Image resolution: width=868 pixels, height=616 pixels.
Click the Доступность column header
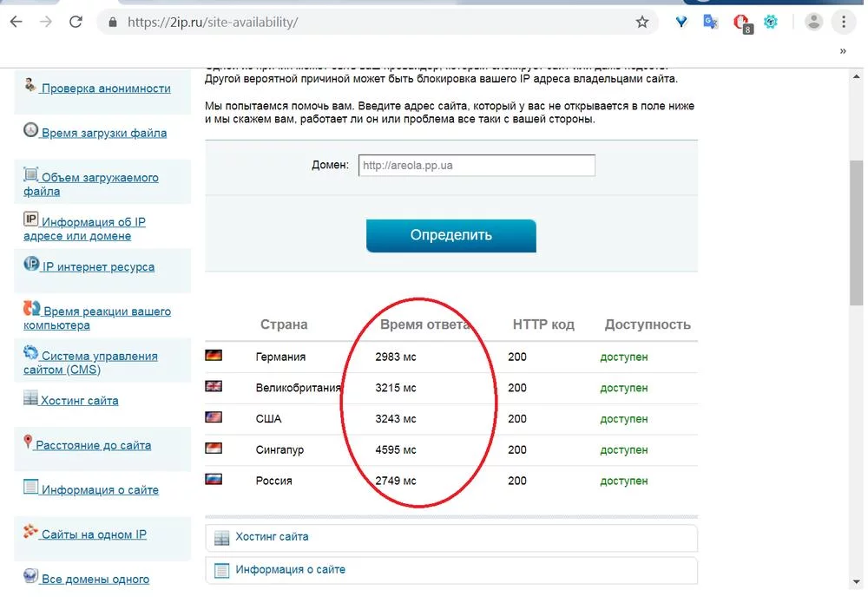(648, 324)
